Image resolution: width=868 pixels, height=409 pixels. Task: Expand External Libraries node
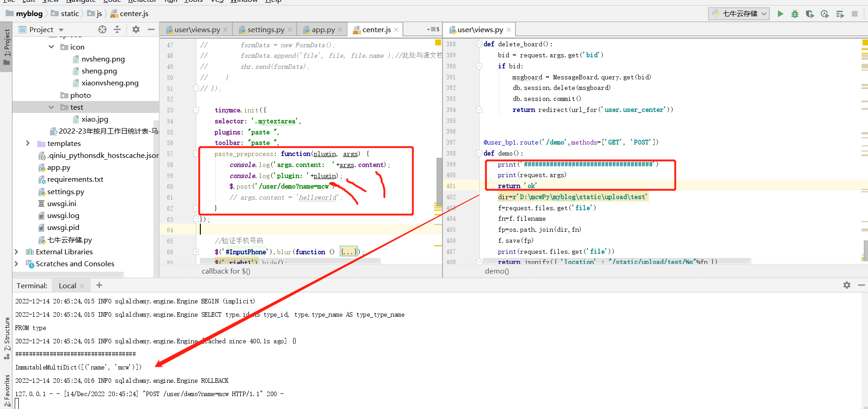point(17,252)
